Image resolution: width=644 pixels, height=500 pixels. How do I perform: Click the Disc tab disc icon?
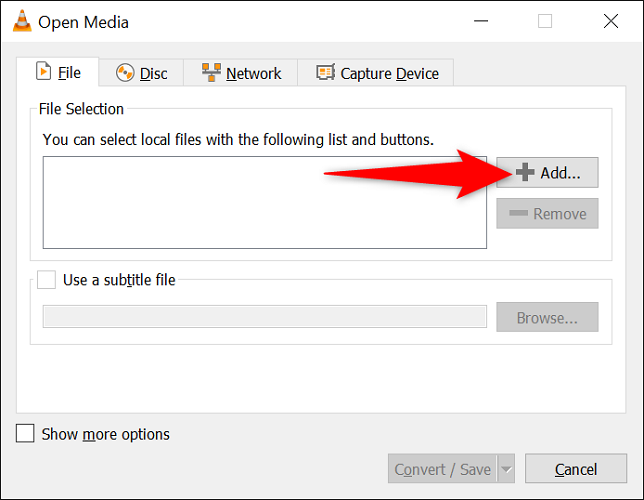[125, 73]
